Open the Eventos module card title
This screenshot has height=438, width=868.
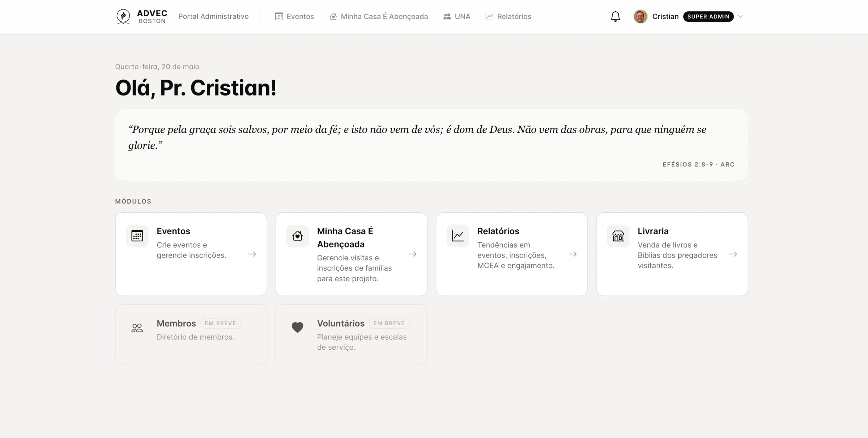[x=173, y=231]
